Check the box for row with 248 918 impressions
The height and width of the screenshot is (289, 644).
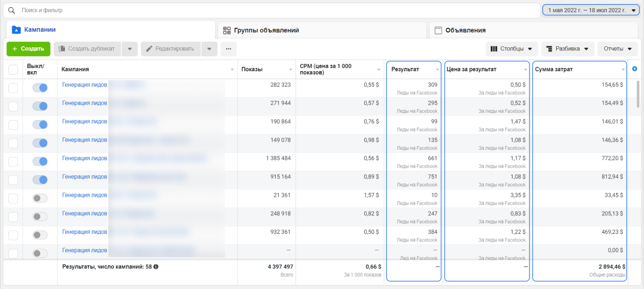point(13,217)
